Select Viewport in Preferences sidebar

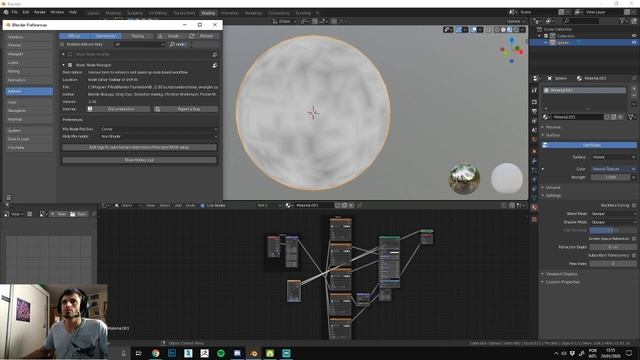click(29, 54)
